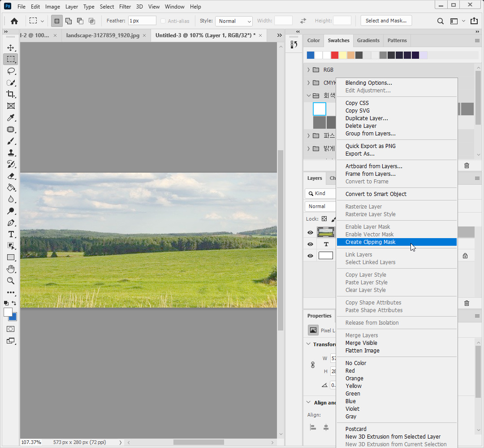
Task: Select the Clone Stamp tool
Action: [11, 152]
